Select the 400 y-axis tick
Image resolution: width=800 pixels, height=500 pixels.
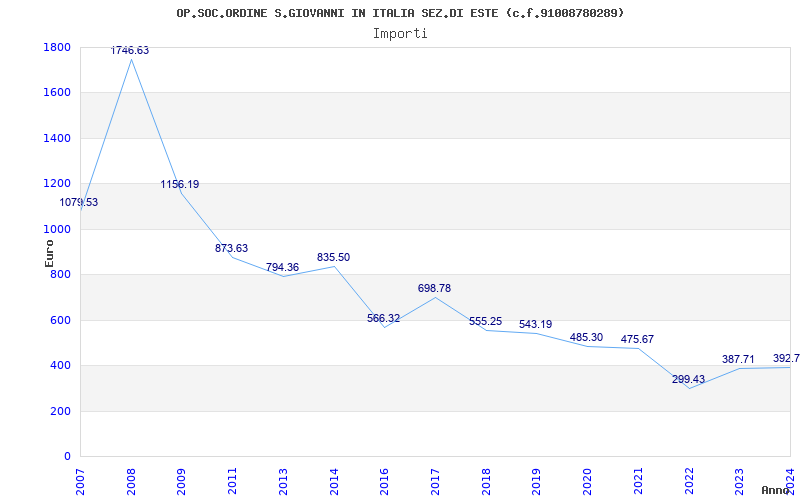[x=60, y=365]
